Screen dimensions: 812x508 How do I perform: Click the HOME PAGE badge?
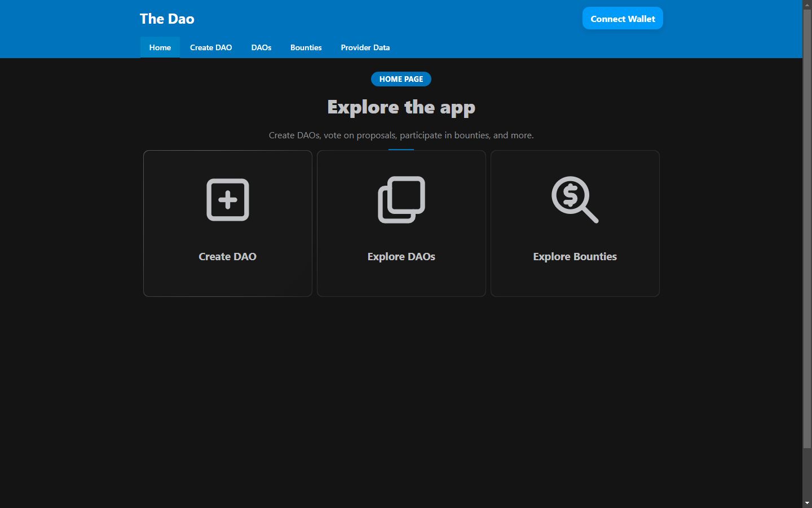click(x=401, y=79)
